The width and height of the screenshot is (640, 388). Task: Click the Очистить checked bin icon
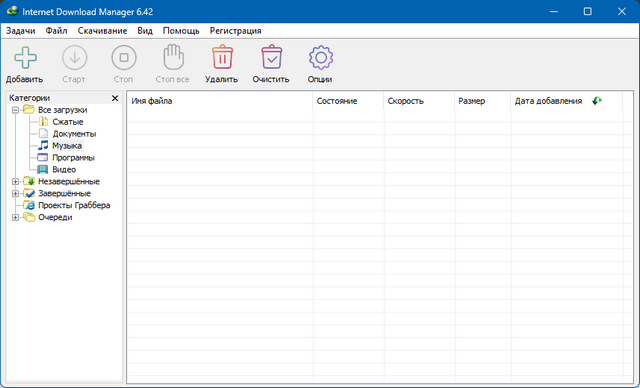[271, 57]
